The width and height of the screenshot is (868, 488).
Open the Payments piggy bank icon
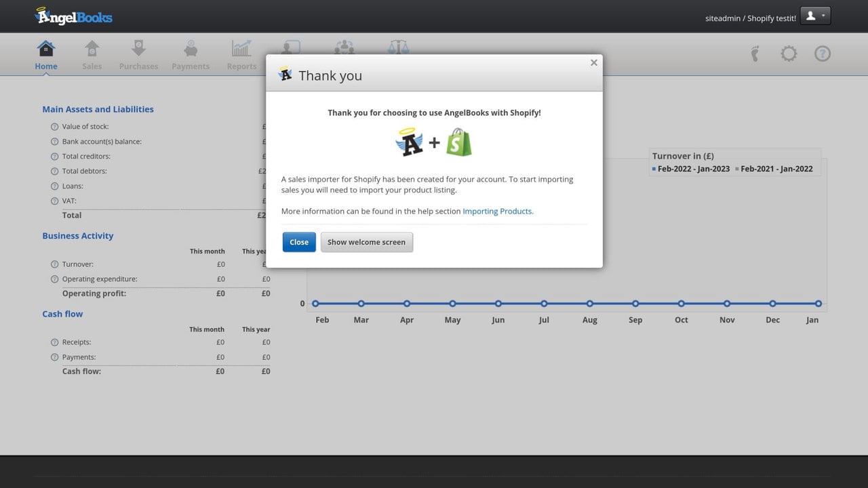(191, 49)
